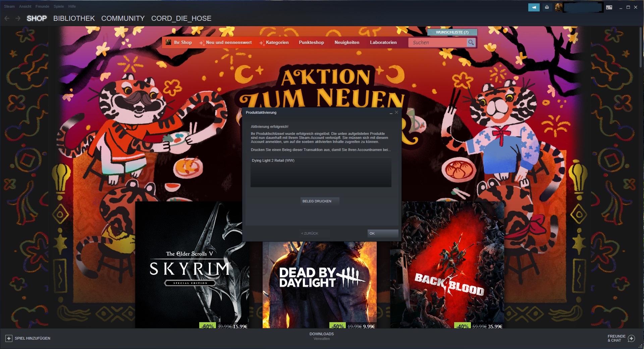Click the Ihr Shop avatar icon
This screenshot has width=644, height=349.
click(x=168, y=42)
